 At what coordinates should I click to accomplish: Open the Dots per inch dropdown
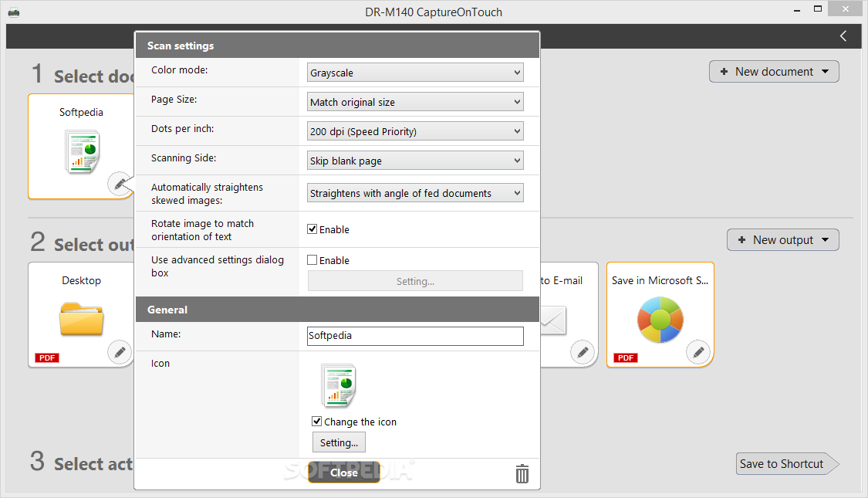[x=415, y=131]
